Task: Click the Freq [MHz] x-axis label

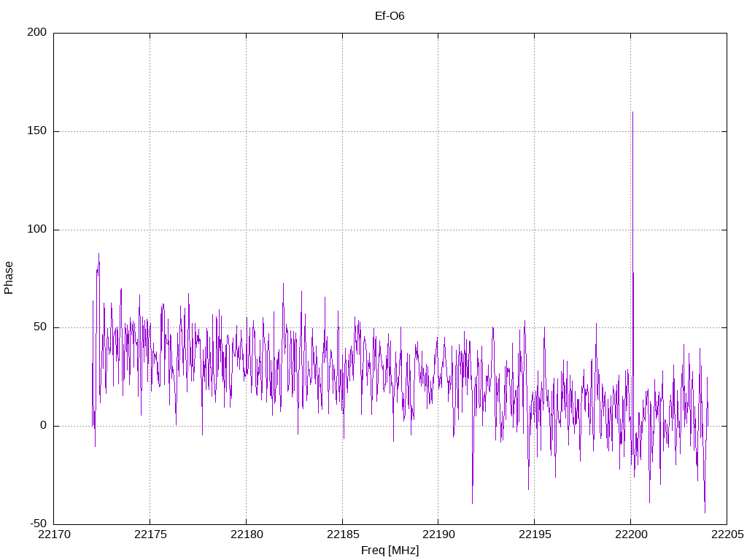Action: (390, 550)
